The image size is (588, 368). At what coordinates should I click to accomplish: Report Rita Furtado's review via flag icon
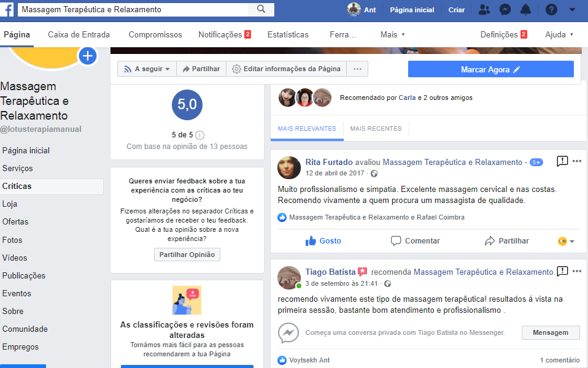(562, 161)
